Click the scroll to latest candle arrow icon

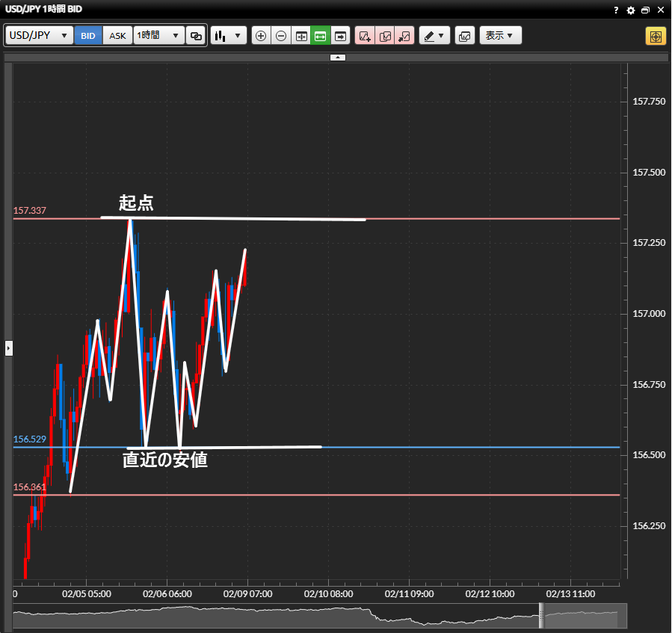pos(341,36)
